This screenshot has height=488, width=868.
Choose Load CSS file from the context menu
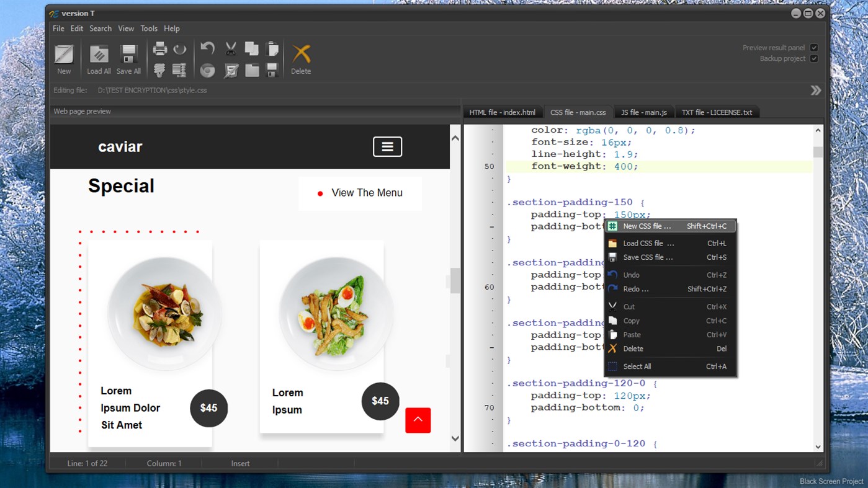tap(670, 244)
